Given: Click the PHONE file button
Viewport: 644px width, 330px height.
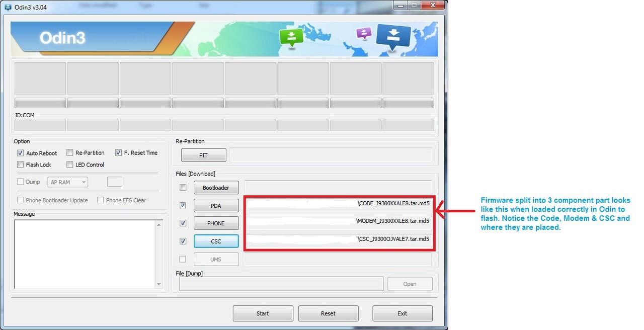Looking at the screenshot, I should pyautogui.click(x=216, y=223).
